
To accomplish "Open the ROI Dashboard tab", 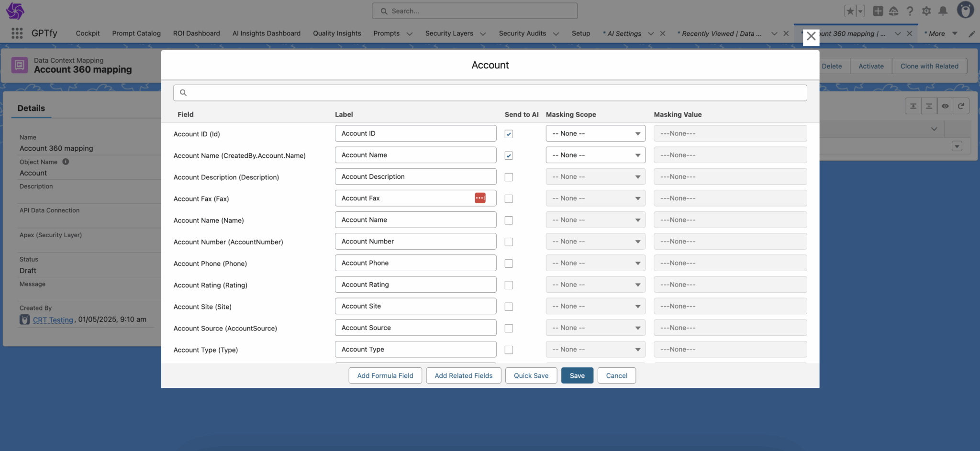I will [x=196, y=33].
